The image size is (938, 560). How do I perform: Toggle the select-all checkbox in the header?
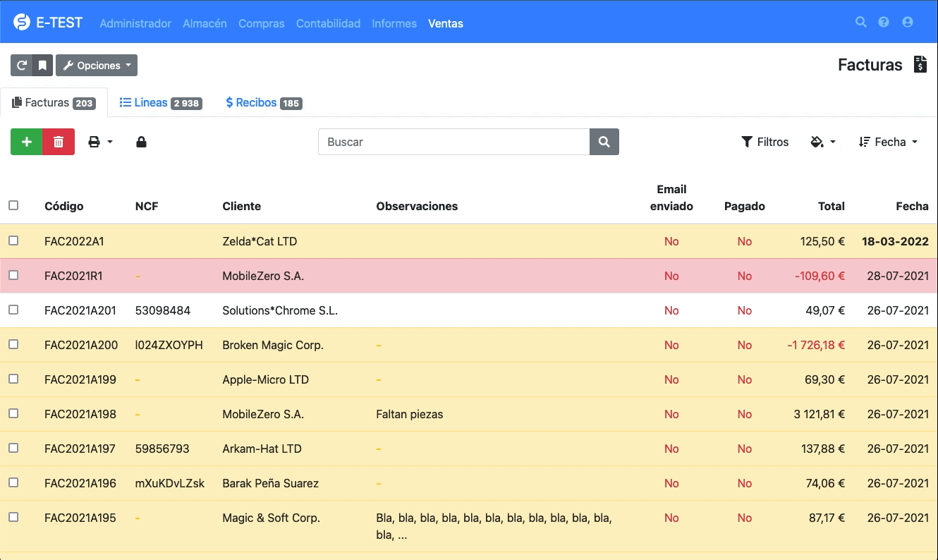coord(13,205)
